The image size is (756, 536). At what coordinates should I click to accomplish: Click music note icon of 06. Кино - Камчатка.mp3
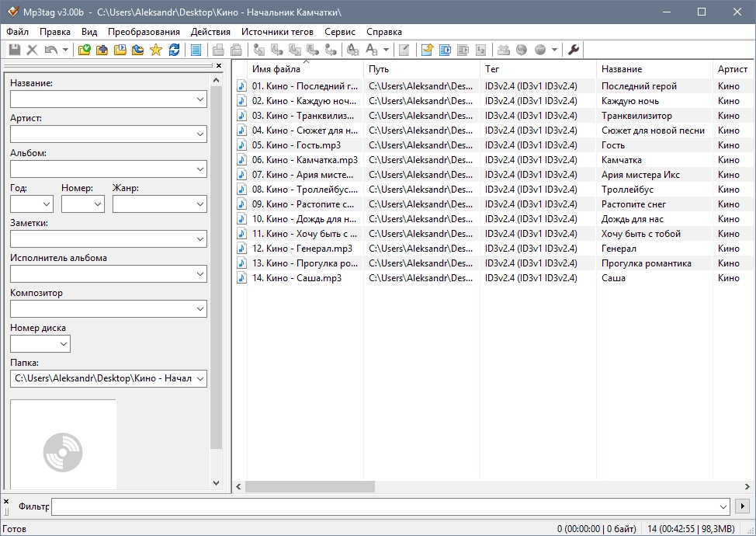pyautogui.click(x=241, y=160)
